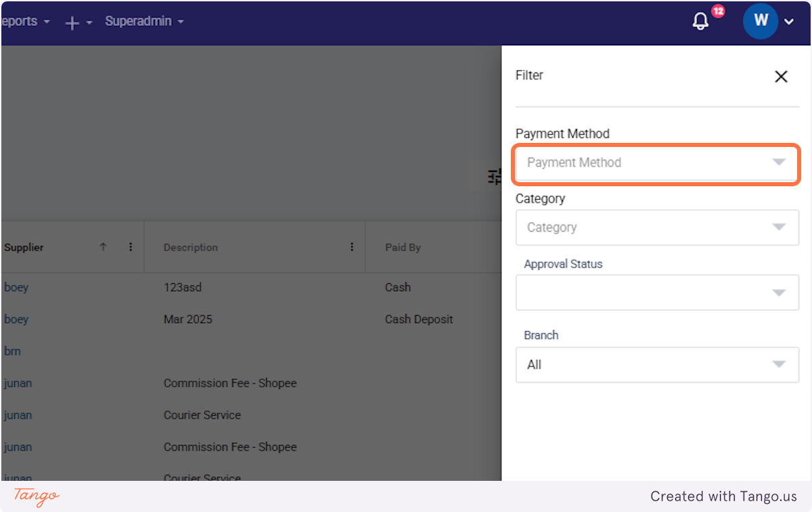Select the first Courier Service cell

click(202, 414)
